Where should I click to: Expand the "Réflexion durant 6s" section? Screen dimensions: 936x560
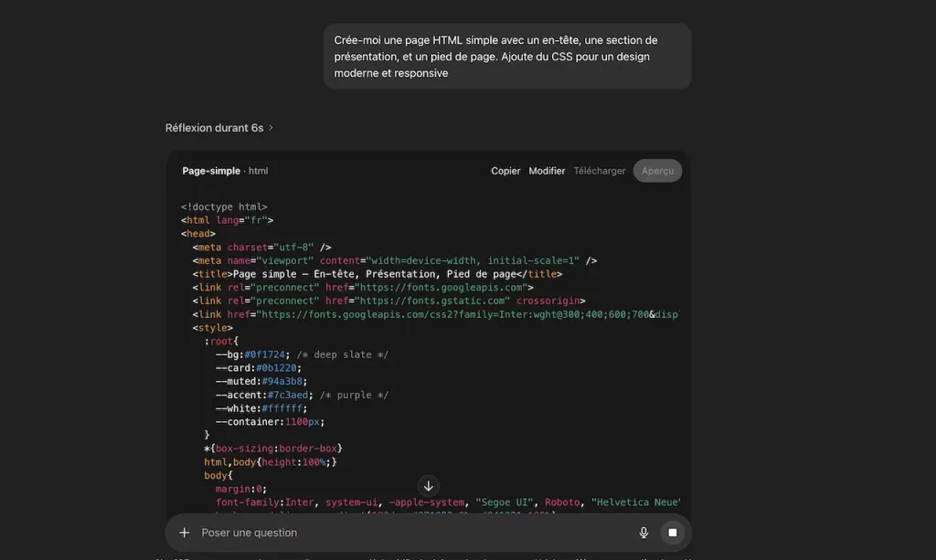coord(217,128)
